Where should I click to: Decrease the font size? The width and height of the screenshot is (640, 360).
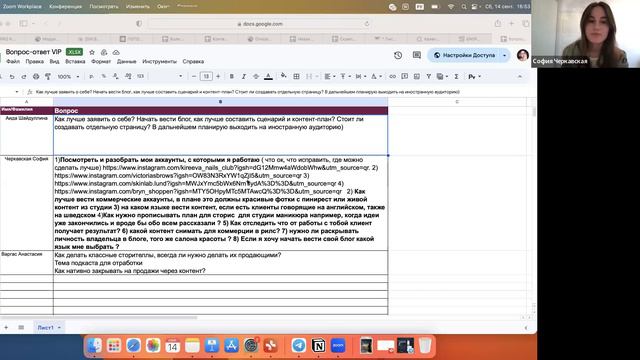(194, 76)
